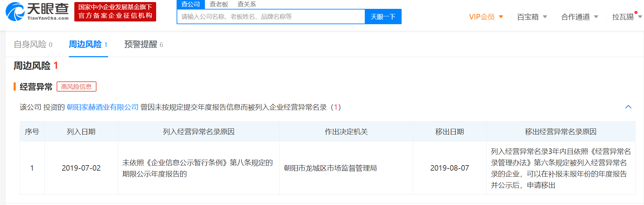Image resolution: width=644 pixels, height=205 pixels.
Task: Click the TianYanCha logo
Action: point(37,12)
